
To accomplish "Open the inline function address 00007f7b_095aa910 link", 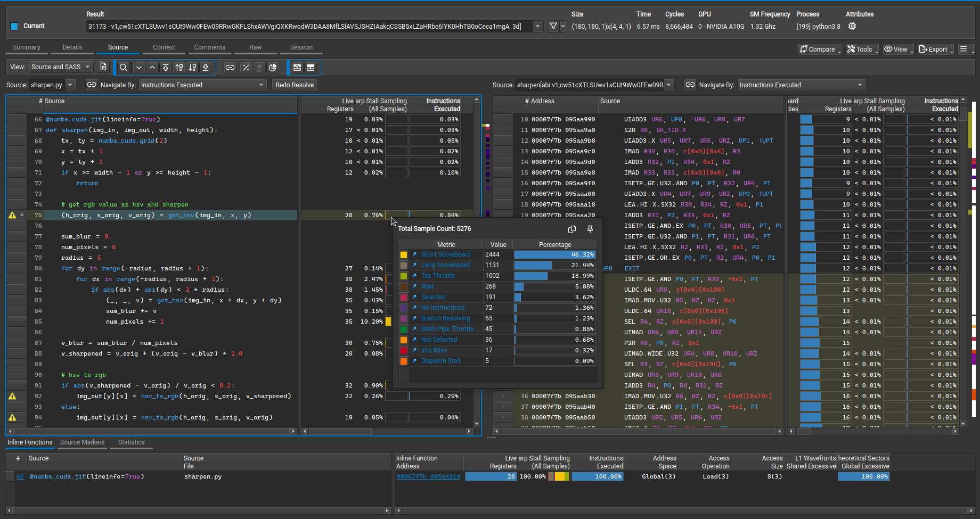I will 428,476.
